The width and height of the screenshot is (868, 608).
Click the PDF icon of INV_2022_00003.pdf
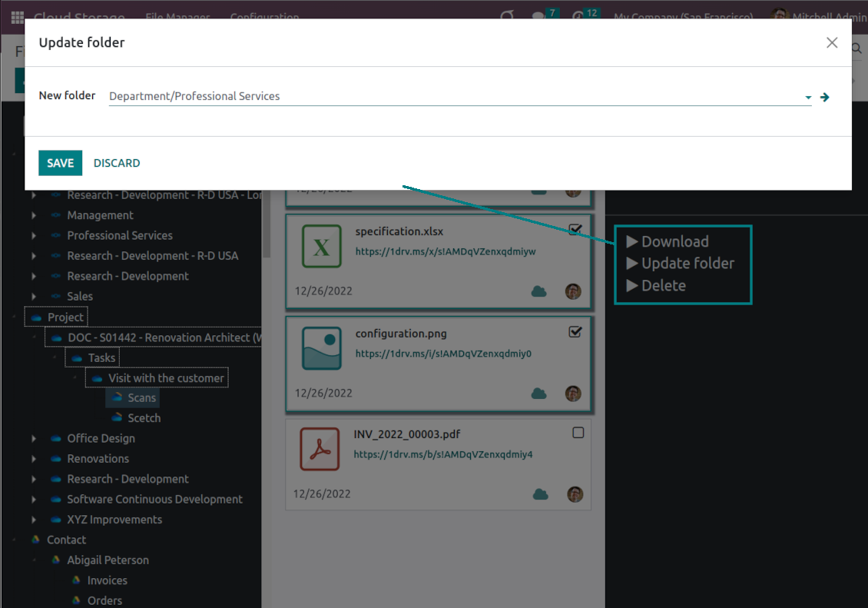(320, 449)
